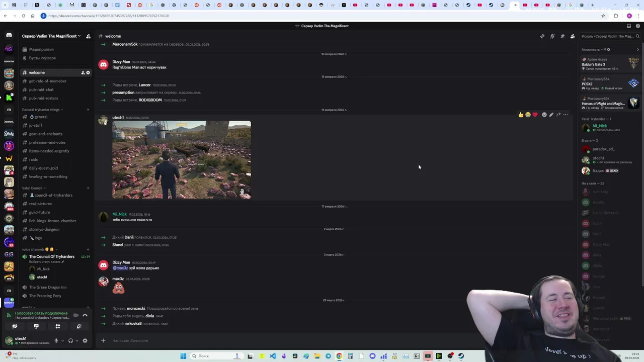
Task: Open Windows Start button on taskbar
Action: click(183, 356)
